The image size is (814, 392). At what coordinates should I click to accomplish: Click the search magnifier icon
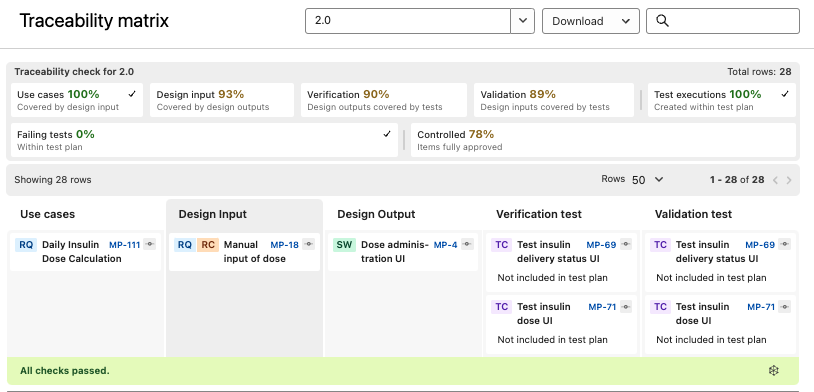[662, 21]
